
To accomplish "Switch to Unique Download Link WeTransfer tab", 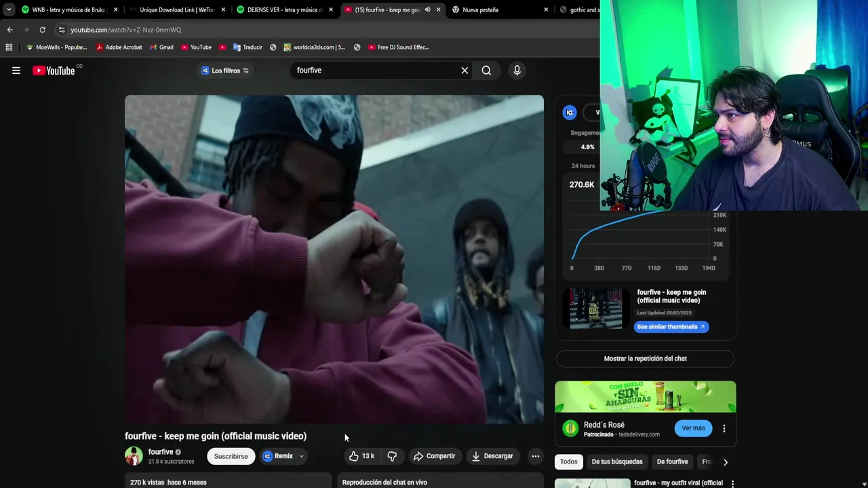I will click(176, 9).
